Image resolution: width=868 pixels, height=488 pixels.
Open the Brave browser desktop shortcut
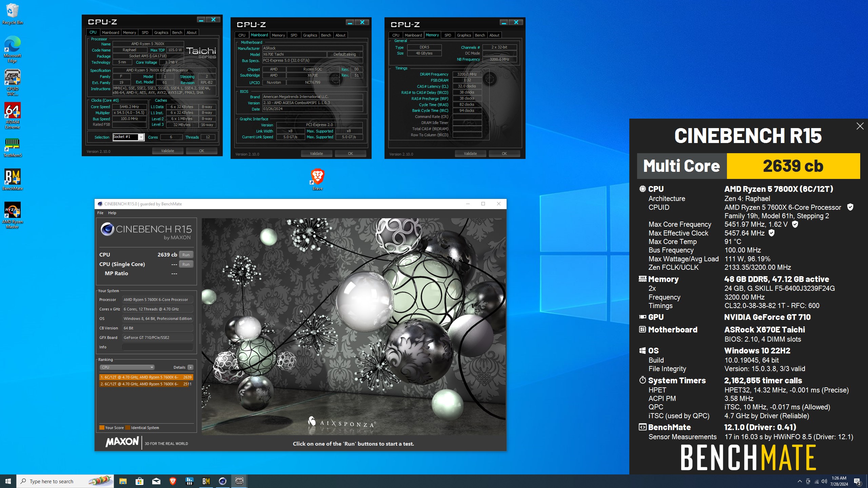pyautogui.click(x=317, y=180)
